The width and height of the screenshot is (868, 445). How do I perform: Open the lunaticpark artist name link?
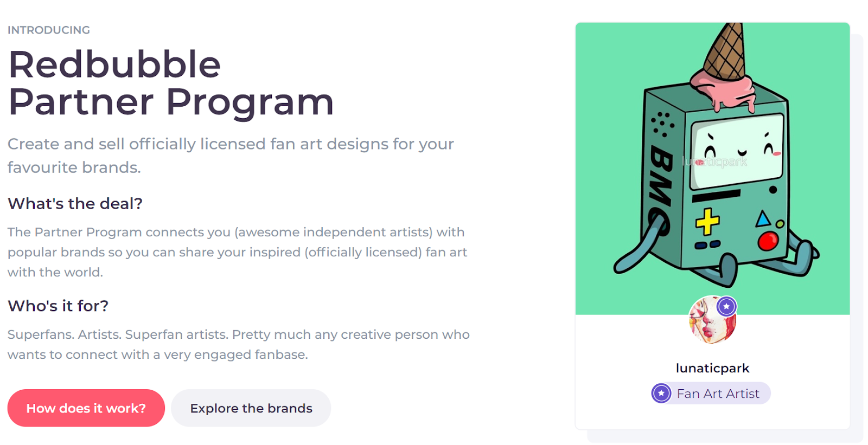click(712, 368)
